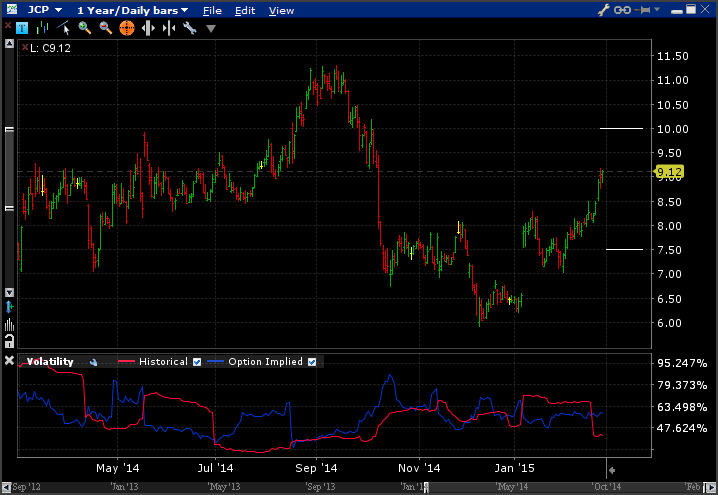Toggle the volume bars icon on left edge

pos(9,324)
